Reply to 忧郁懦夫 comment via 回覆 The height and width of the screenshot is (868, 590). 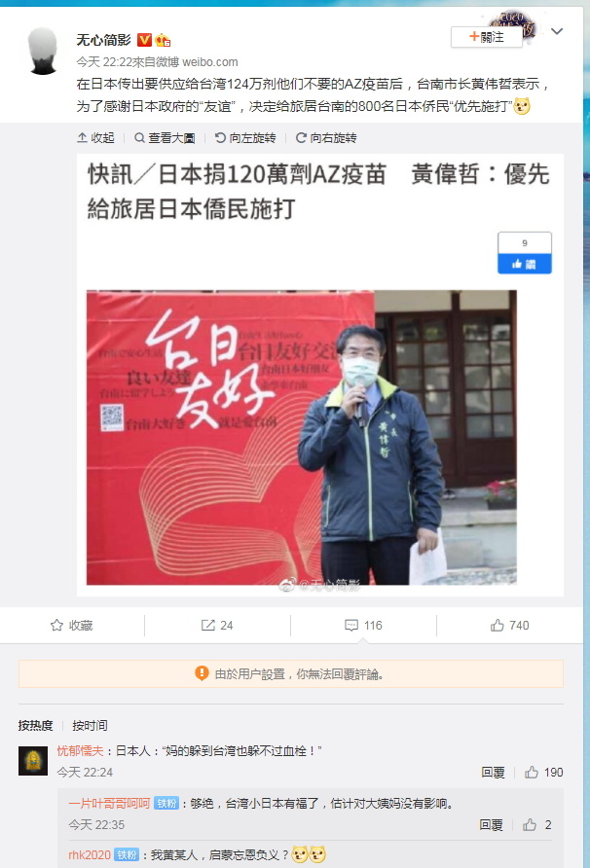pyautogui.click(x=493, y=773)
